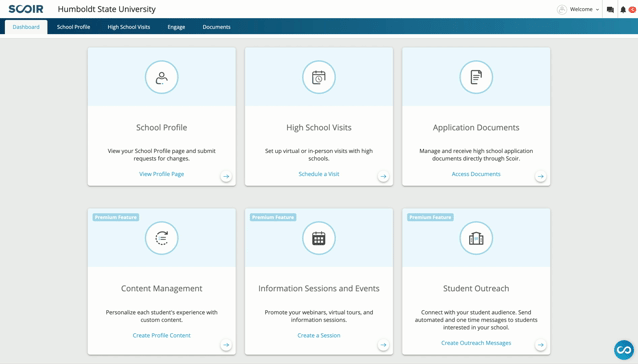Open the Access Documents link
638x364 pixels.
(x=476, y=174)
